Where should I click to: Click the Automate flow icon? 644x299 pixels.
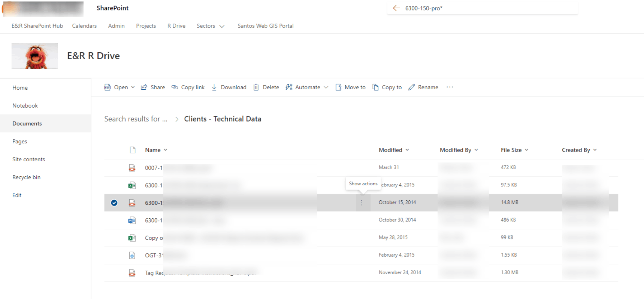coord(289,87)
